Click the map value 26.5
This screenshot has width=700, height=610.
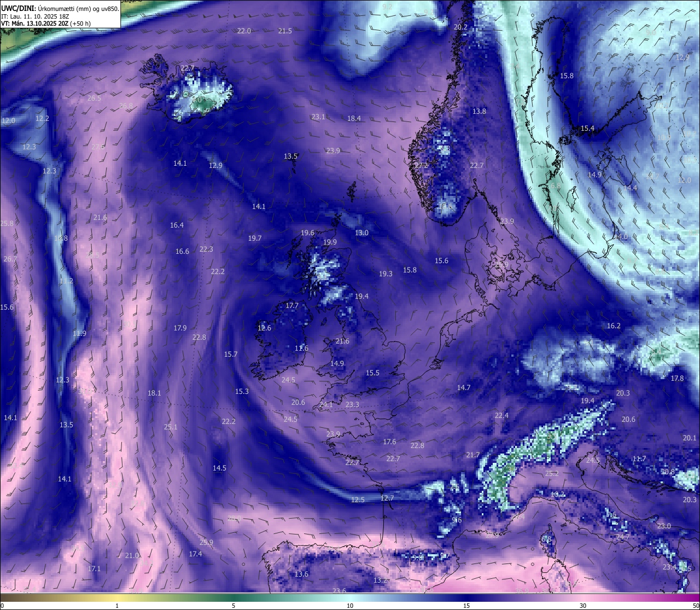(94, 98)
